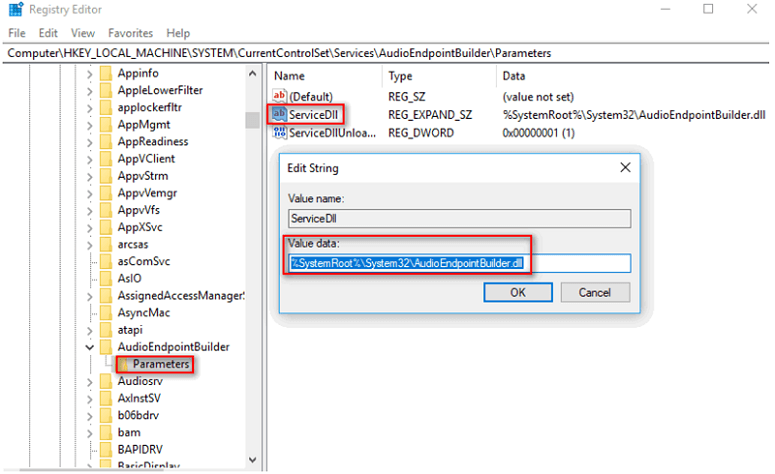The height and width of the screenshot is (474, 775).
Task: Select the open Parameters folder icon
Action: 124,364
